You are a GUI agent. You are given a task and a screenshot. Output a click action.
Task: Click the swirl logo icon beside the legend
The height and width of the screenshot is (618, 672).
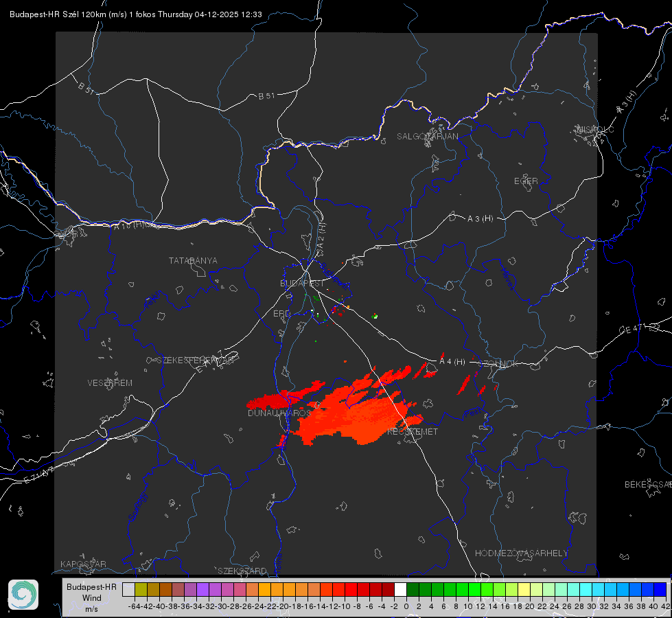[x=23, y=595]
